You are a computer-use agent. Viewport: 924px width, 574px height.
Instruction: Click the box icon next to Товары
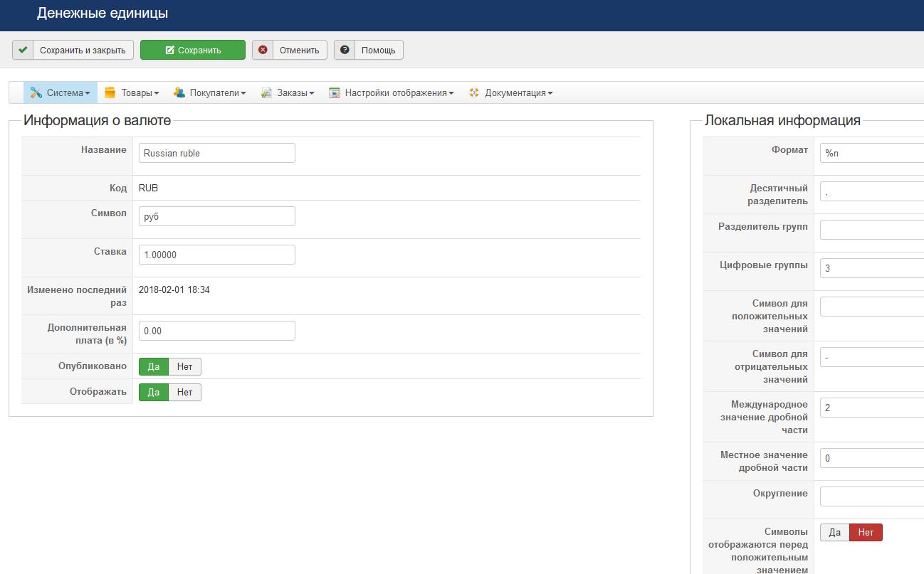110,92
